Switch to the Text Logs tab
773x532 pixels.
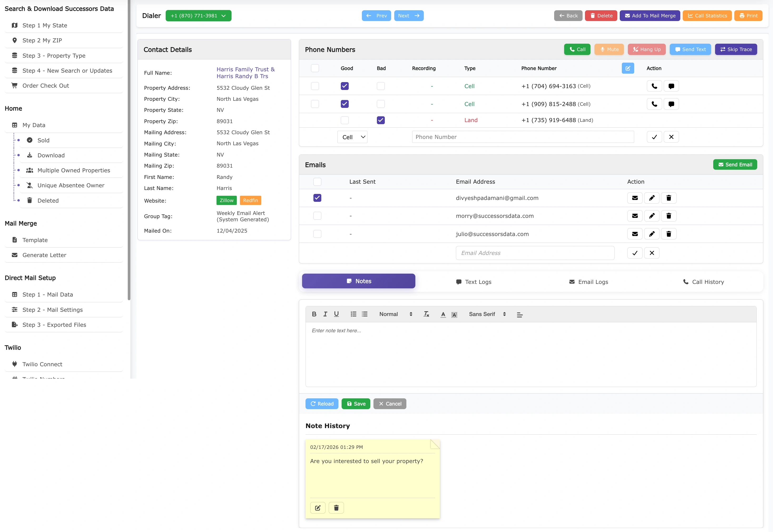473,282
